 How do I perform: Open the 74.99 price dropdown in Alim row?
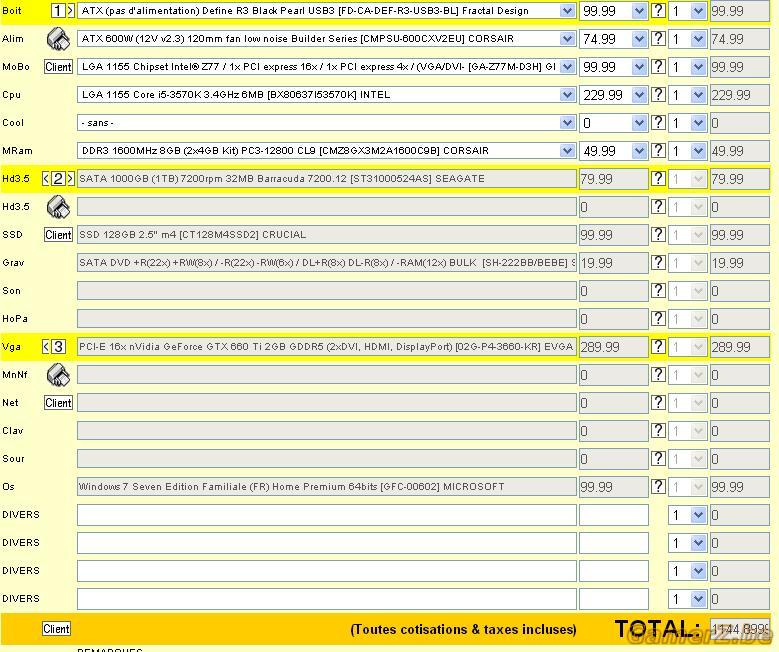(614, 38)
